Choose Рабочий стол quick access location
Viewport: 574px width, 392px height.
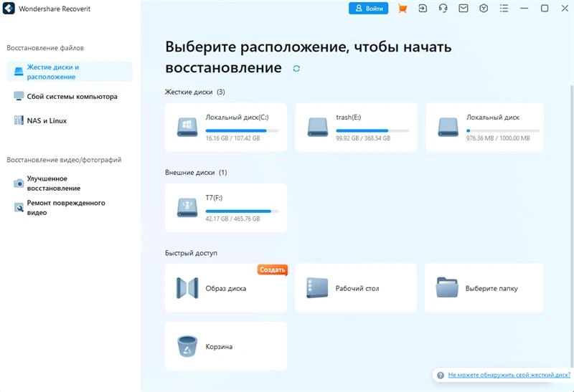coord(356,288)
